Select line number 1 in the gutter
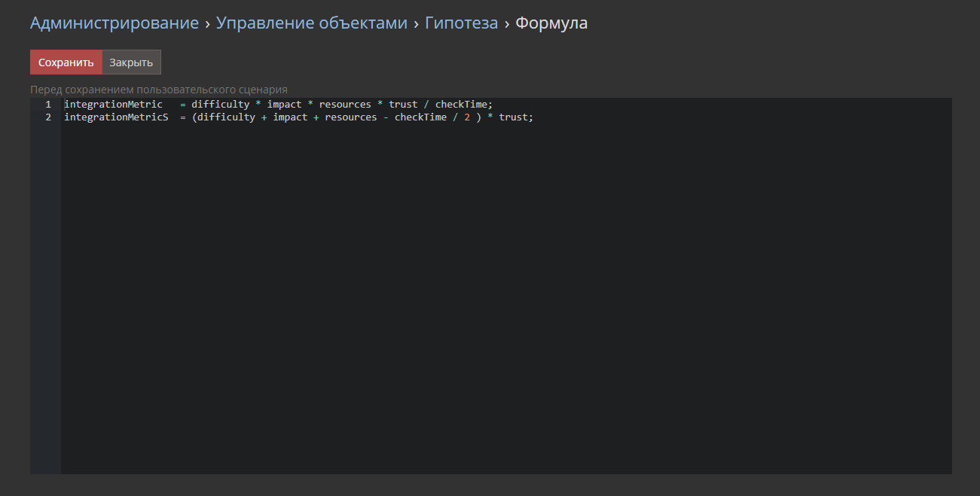The height and width of the screenshot is (496, 980). click(48, 105)
